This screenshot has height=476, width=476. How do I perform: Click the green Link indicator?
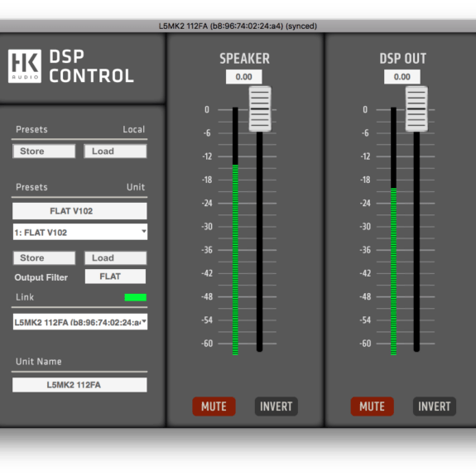(136, 297)
